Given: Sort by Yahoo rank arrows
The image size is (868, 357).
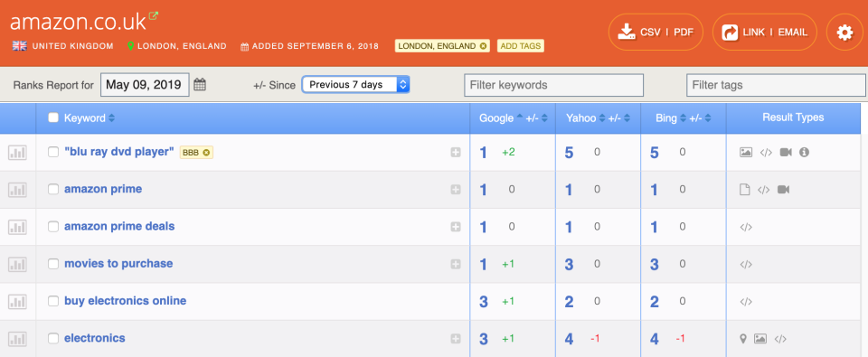Looking at the screenshot, I should pyautogui.click(x=602, y=117).
